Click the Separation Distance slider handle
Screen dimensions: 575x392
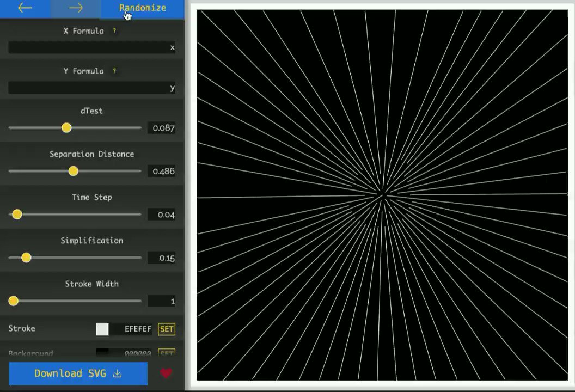tap(74, 171)
